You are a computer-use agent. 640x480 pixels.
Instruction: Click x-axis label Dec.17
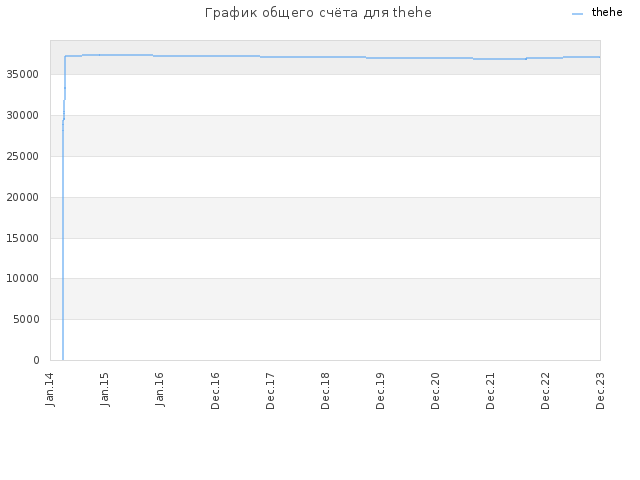click(x=270, y=391)
